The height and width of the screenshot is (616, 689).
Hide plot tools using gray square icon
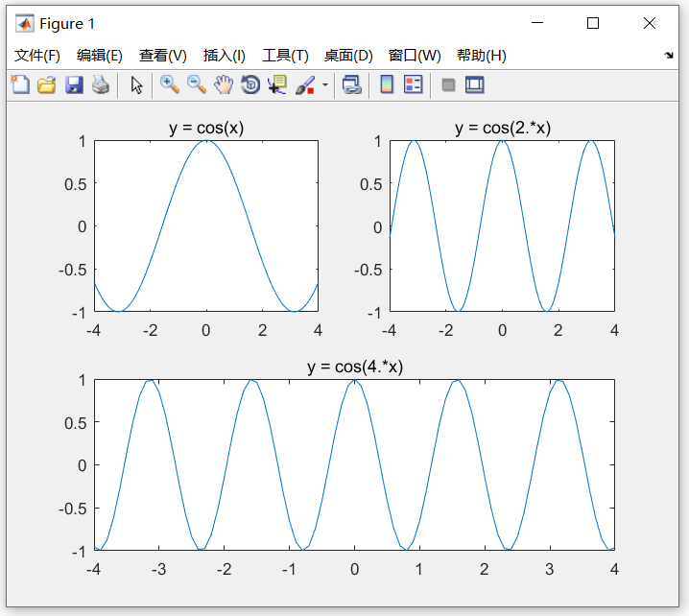coord(448,84)
